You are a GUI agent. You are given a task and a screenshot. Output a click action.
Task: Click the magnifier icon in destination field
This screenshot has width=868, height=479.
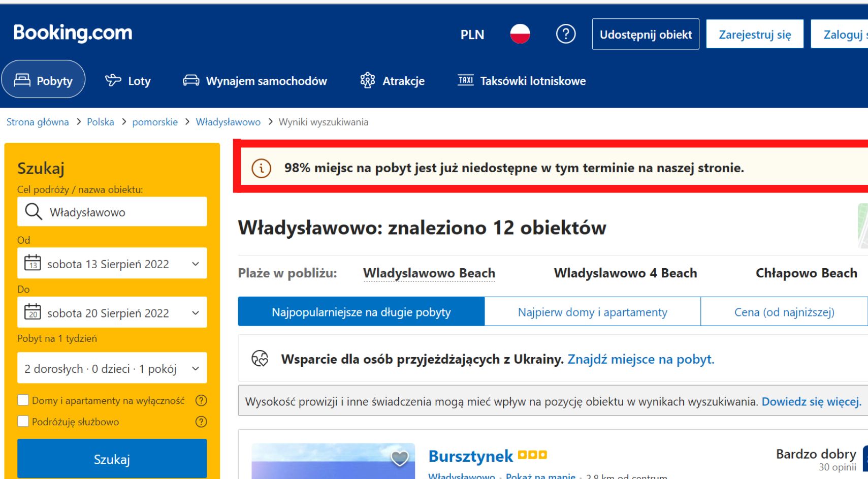coord(34,211)
